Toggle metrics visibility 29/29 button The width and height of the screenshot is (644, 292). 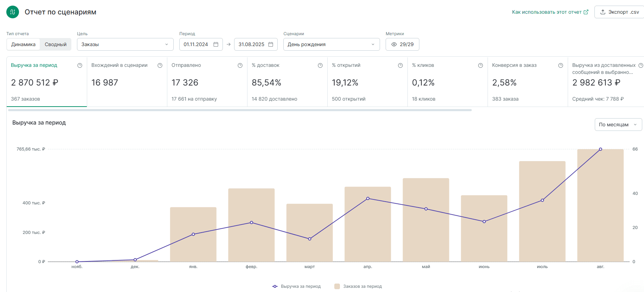(x=402, y=44)
